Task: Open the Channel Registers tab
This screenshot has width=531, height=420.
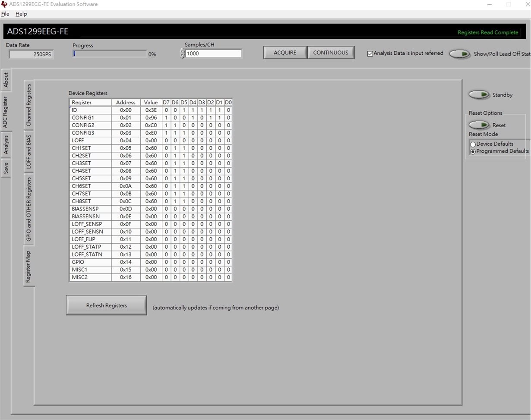Action: click(x=28, y=105)
